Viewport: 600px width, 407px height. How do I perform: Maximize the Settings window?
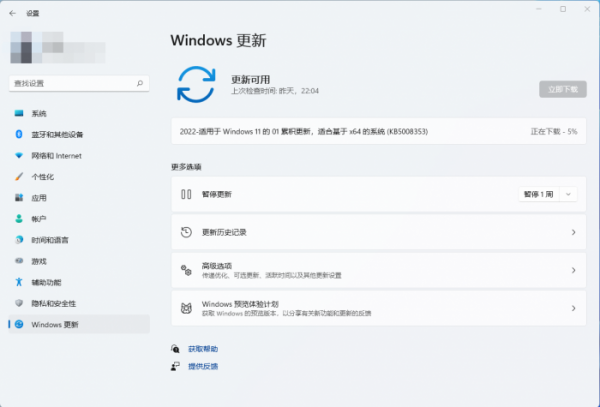click(x=563, y=9)
